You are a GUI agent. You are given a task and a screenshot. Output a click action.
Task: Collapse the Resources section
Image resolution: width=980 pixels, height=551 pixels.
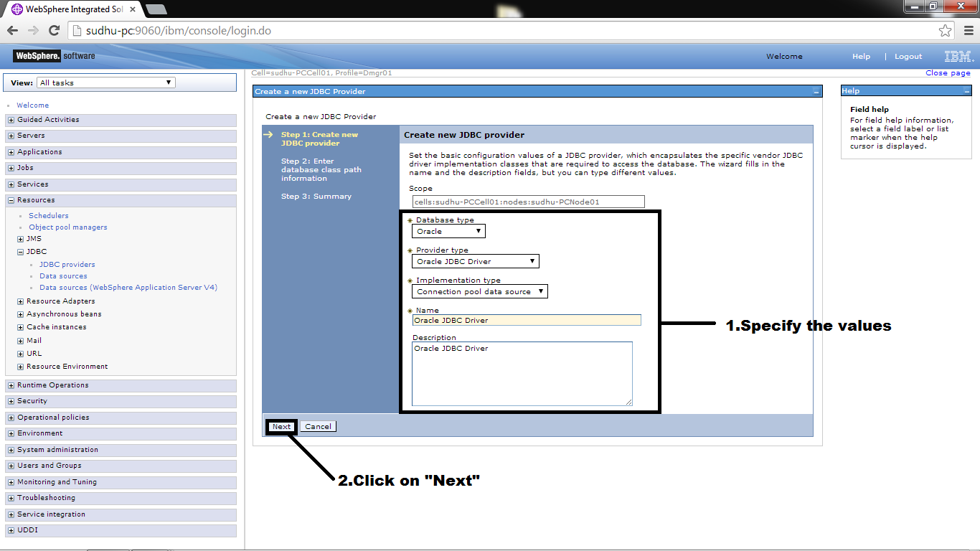click(11, 199)
